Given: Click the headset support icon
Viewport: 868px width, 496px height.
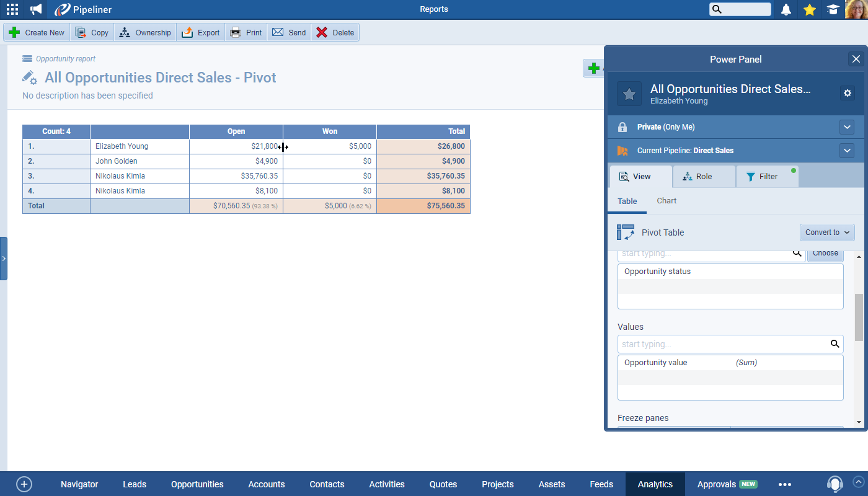Looking at the screenshot, I should pos(835,484).
